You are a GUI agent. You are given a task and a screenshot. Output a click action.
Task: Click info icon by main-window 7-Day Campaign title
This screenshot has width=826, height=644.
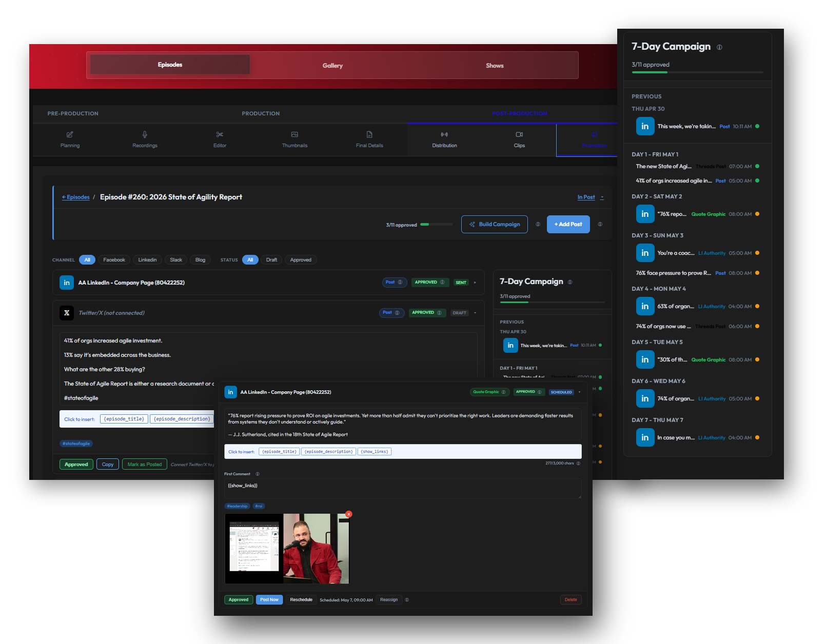(x=570, y=282)
